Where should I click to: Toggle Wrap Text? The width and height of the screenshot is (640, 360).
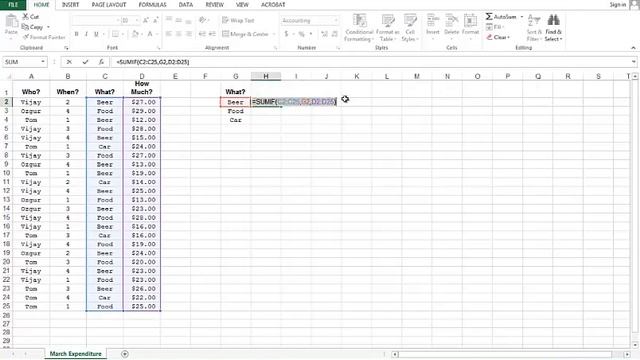238,20
